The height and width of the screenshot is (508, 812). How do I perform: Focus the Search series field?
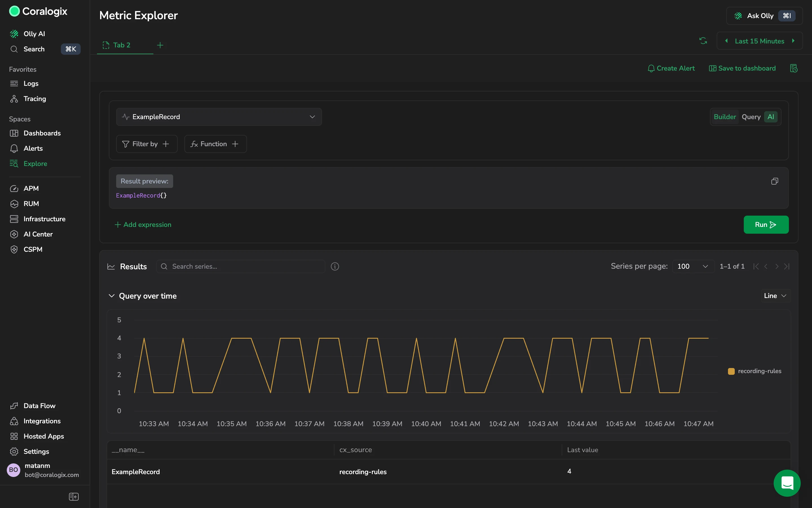(x=240, y=266)
